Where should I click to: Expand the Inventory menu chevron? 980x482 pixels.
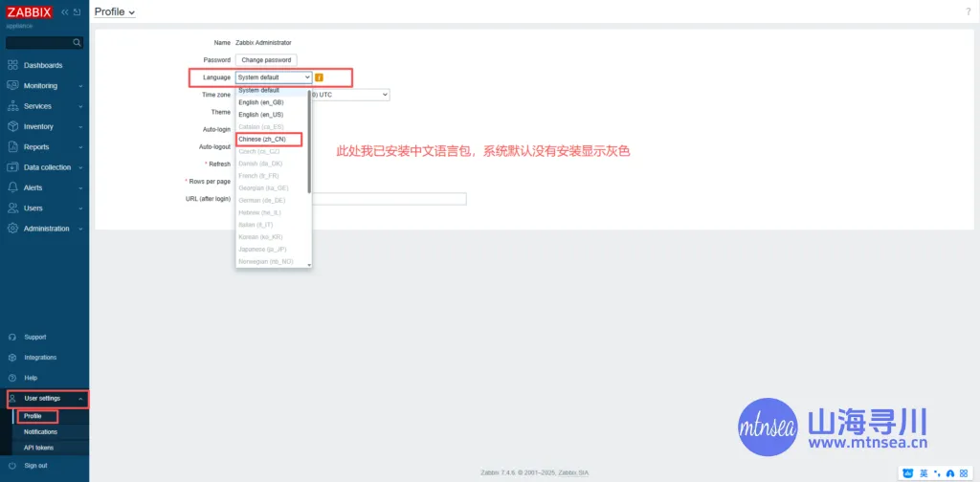80,127
